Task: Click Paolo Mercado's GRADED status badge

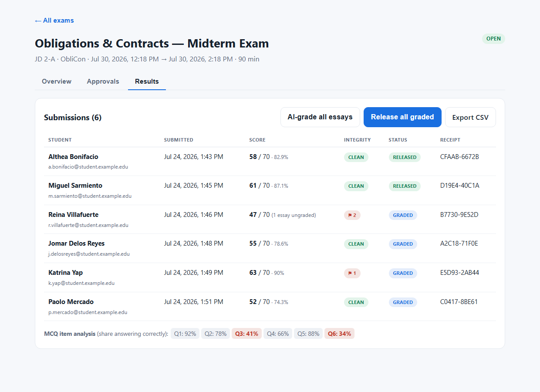Action: click(x=403, y=302)
